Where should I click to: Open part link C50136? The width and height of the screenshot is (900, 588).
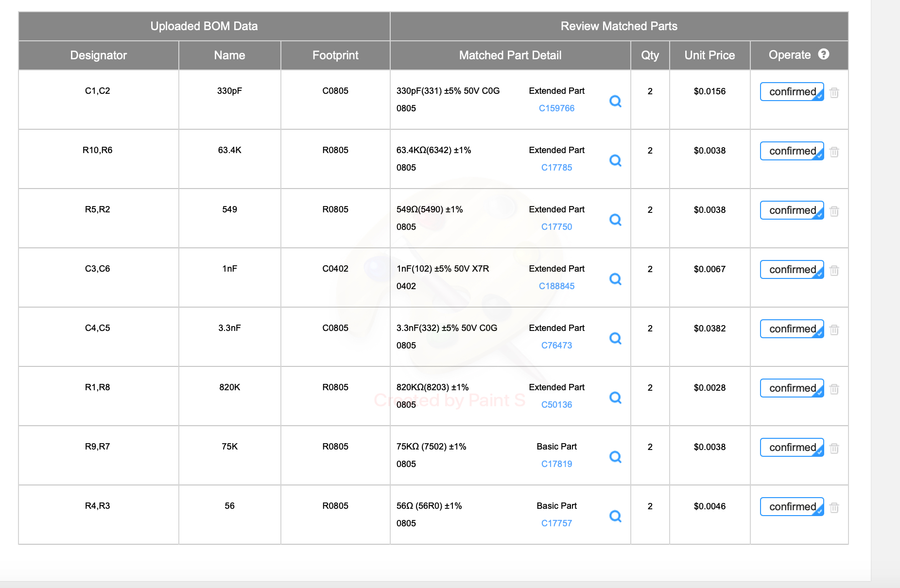point(556,405)
